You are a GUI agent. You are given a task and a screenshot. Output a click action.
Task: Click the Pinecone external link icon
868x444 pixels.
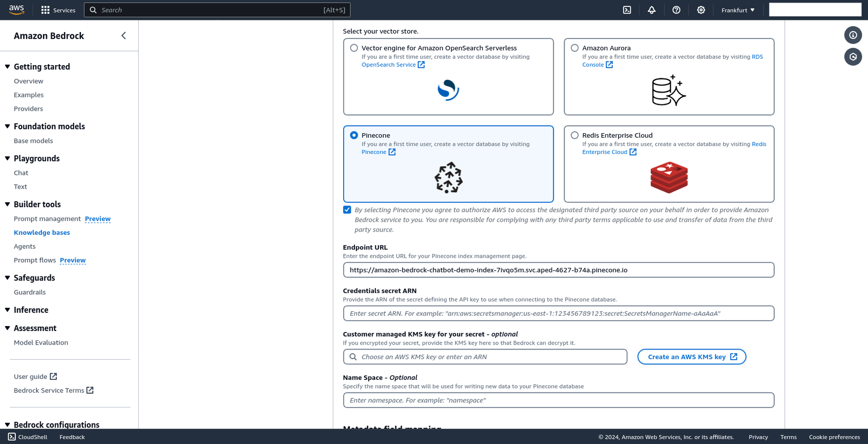(392, 152)
